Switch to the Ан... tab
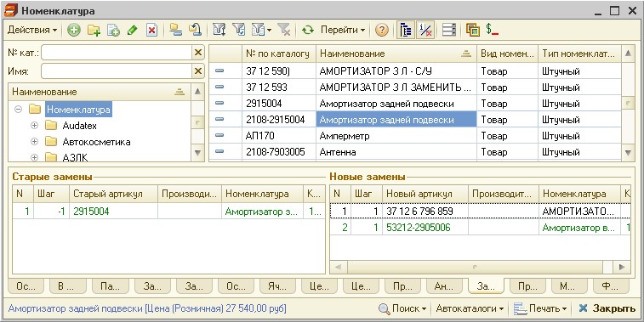The height and width of the screenshot is (322, 644). click(x=443, y=286)
